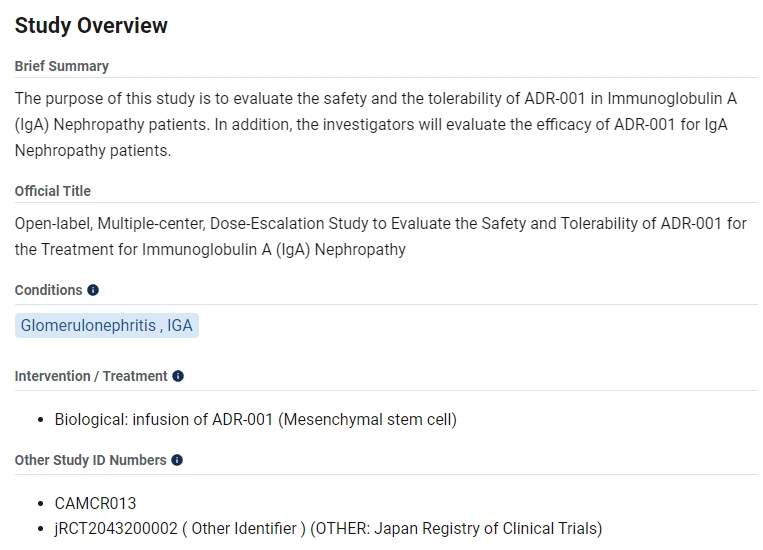
Task: Select the Brief Summary label
Action: (62, 66)
